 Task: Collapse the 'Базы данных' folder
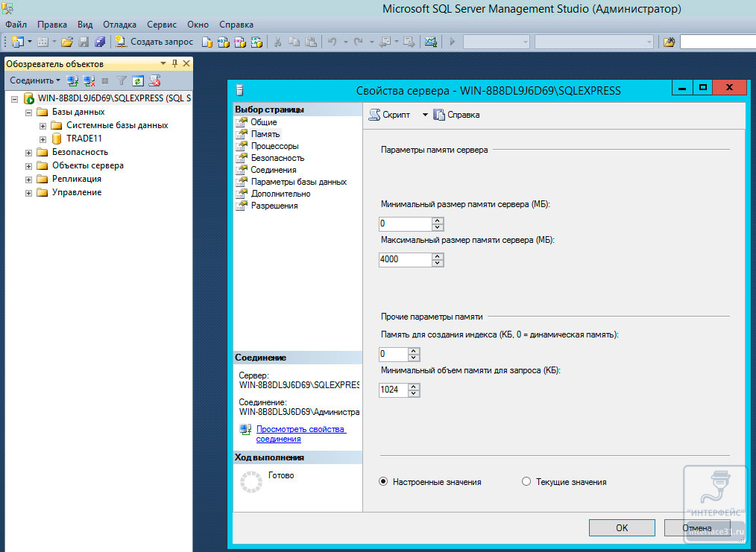(28, 112)
